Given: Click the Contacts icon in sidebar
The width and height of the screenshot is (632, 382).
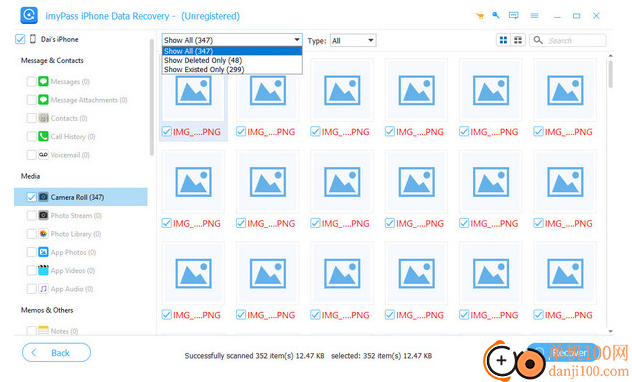Looking at the screenshot, I should (x=43, y=118).
